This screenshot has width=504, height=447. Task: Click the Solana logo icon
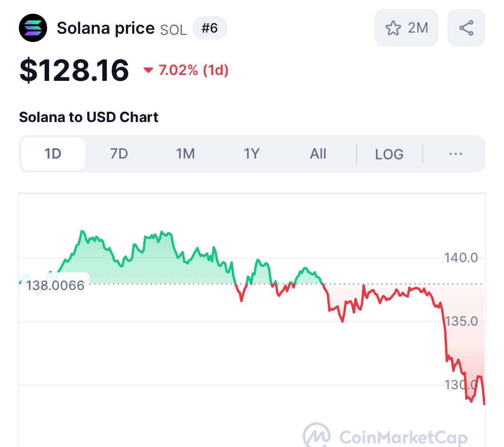[x=33, y=28]
